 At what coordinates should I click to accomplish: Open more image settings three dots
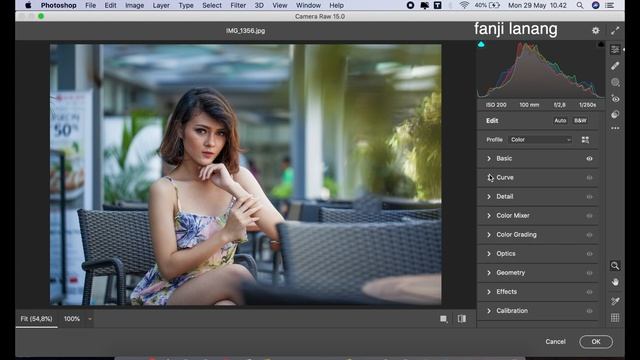615,129
